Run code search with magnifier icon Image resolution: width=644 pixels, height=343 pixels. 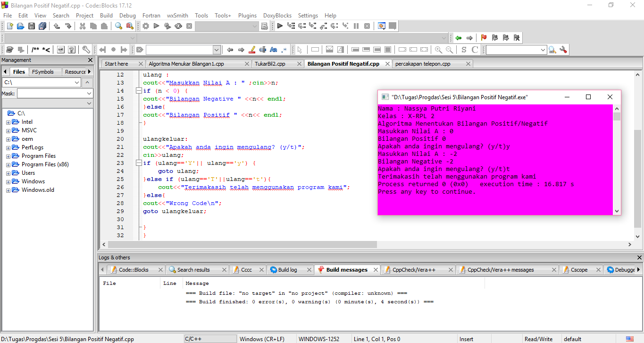(x=552, y=50)
